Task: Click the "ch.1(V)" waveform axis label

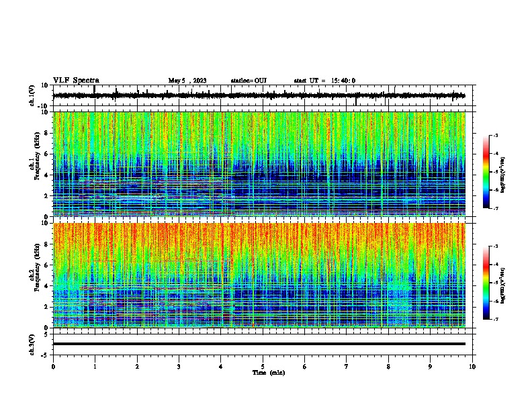Action: click(x=32, y=95)
